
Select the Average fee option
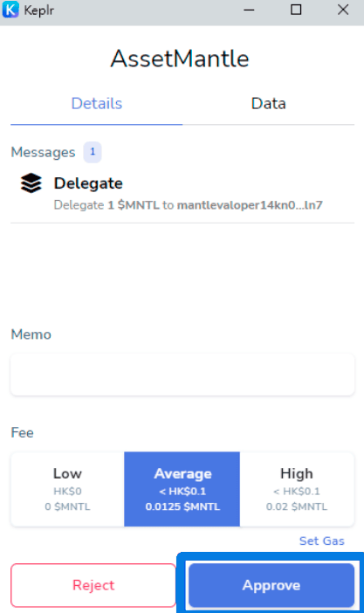[x=182, y=489]
